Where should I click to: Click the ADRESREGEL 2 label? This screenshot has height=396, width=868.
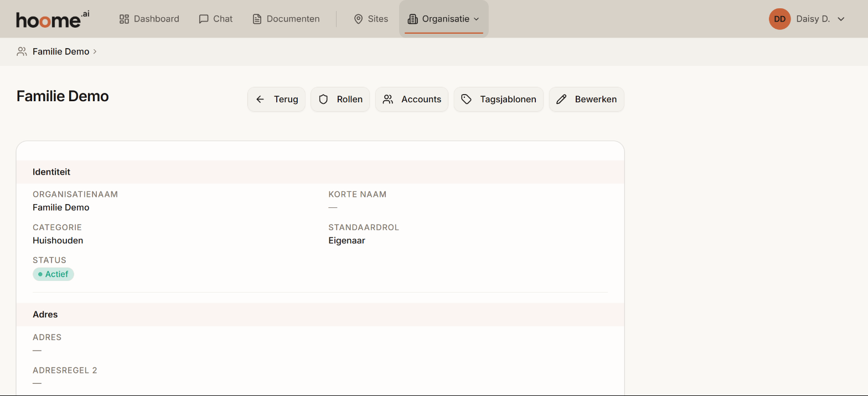pyautogui.click(x=65, y=371)
